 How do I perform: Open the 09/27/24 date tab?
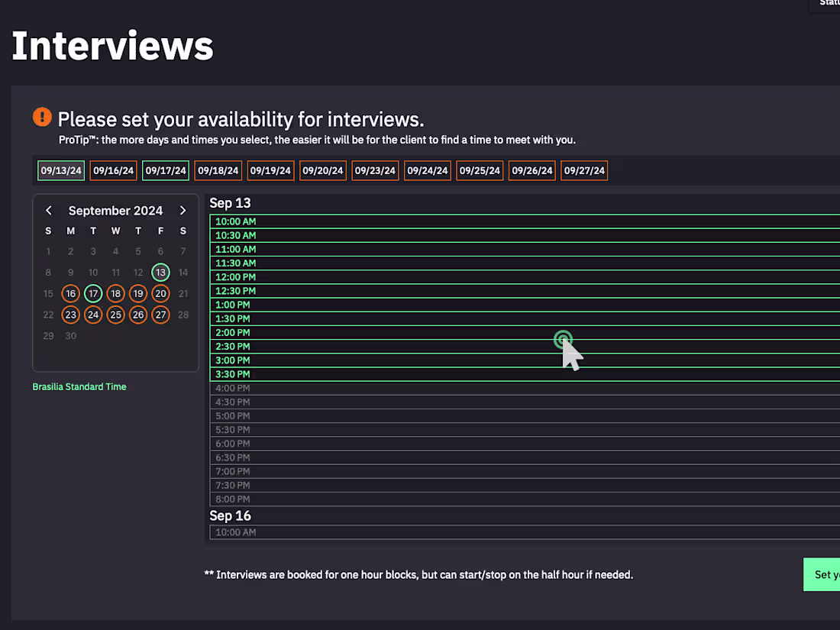coord(583,170)
